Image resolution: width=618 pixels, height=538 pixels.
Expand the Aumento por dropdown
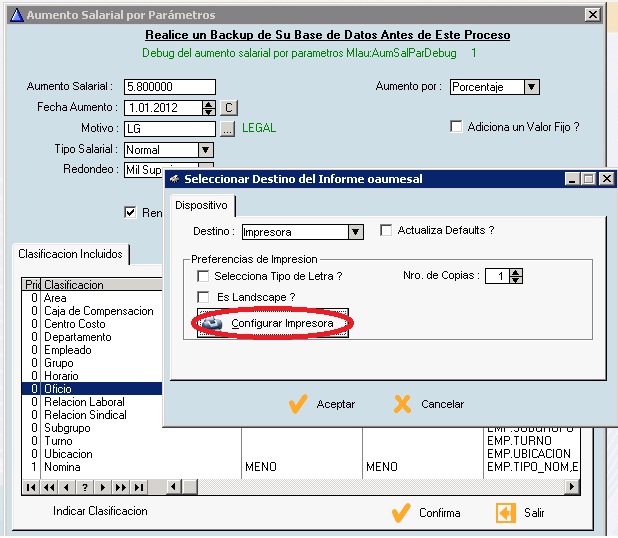[531, 87]
